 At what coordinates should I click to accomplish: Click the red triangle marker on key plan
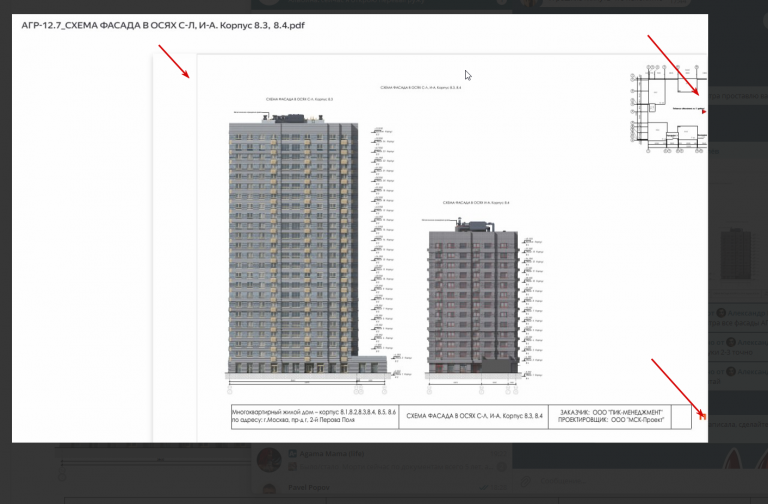click(x=704, y=112)
